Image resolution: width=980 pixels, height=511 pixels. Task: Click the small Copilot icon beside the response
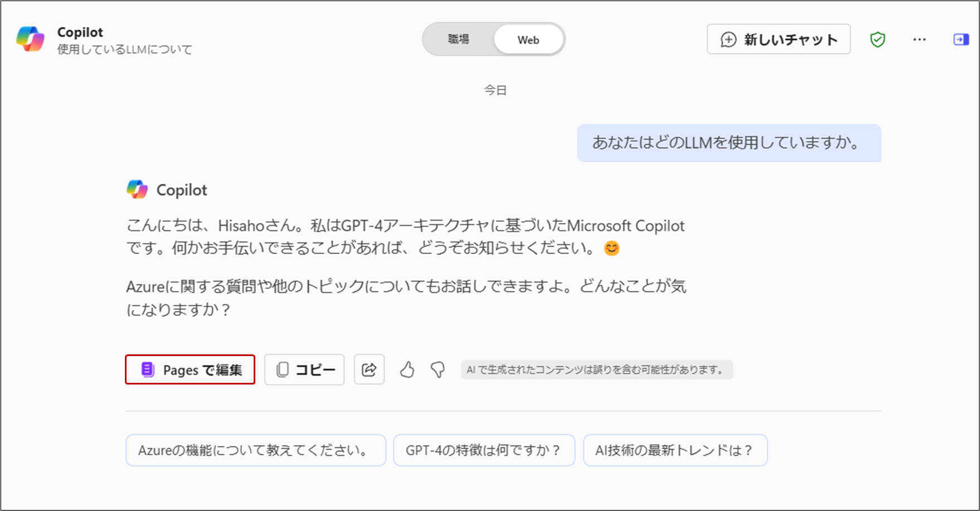(x=137, y=189)
